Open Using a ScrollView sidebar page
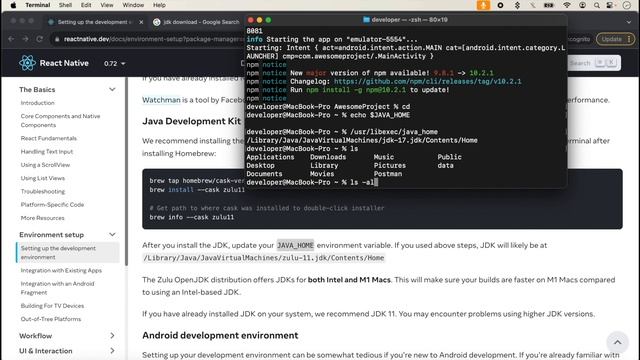The width and height of the screenshot is (640, 360). point(45,165)
